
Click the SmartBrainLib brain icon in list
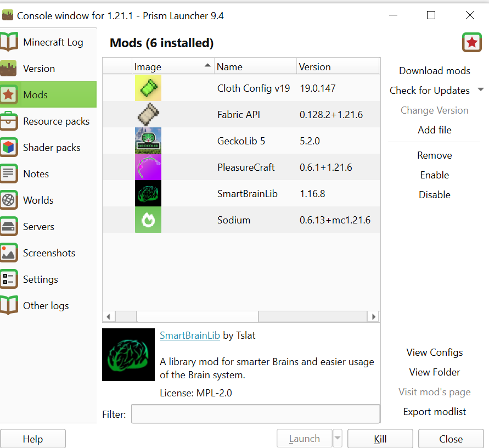(x=148, y=193)
